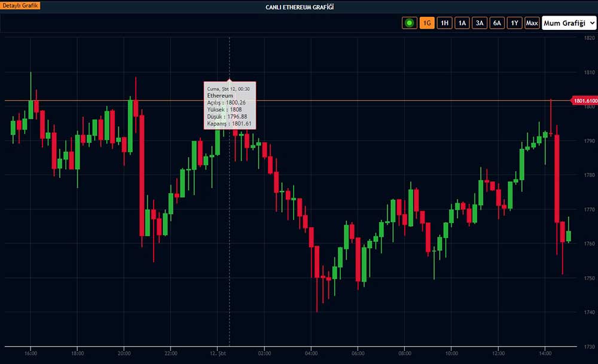Toggle the green live-update indicator
The height and width of the screenshot is (364, 598).
tap(409, 23)
